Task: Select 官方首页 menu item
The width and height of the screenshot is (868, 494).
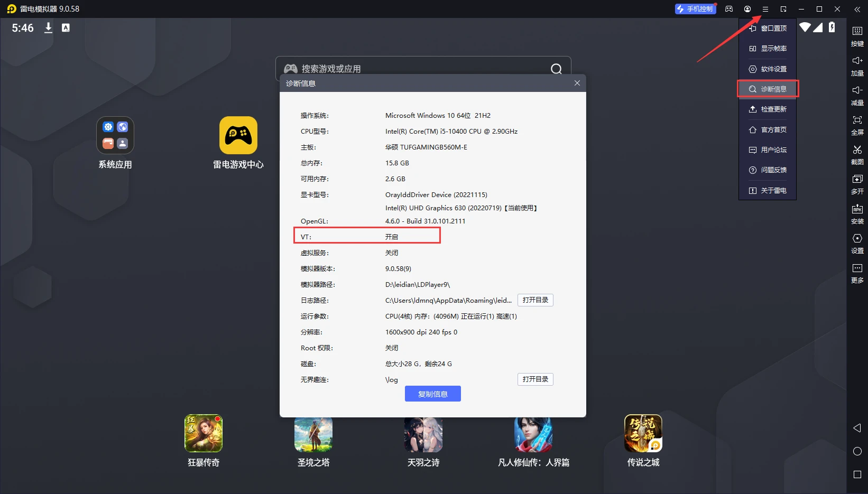Action: (x=768, y=129)
